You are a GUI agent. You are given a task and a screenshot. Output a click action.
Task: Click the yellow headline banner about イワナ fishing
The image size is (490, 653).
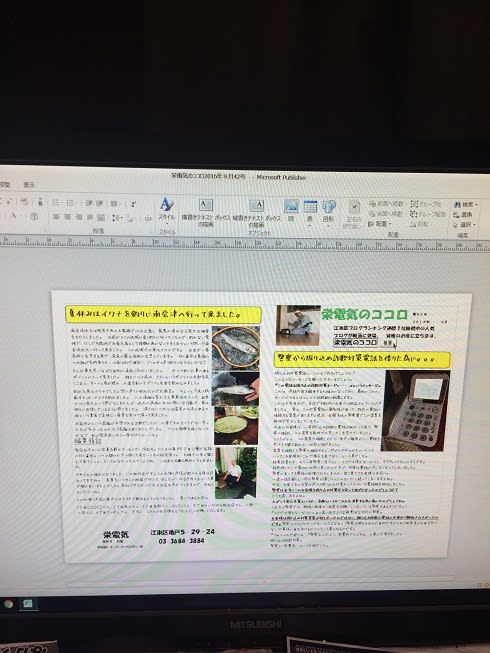163,314
